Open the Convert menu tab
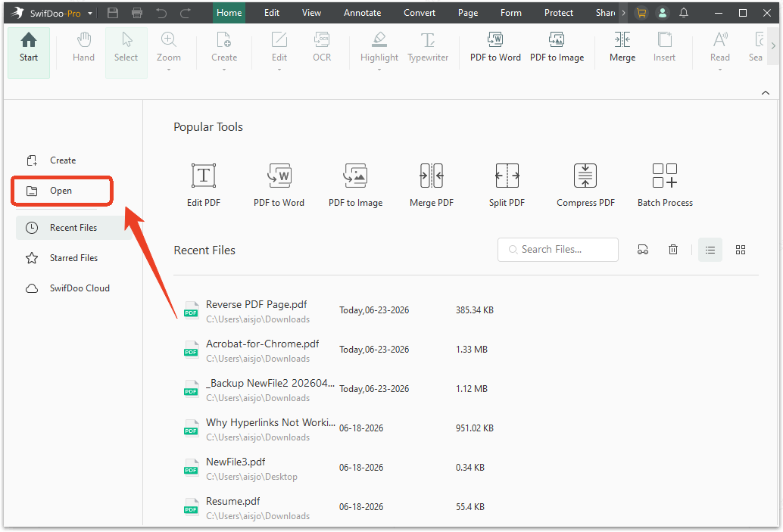This screenshot has height=532, width=783. [x=420, y=13]
